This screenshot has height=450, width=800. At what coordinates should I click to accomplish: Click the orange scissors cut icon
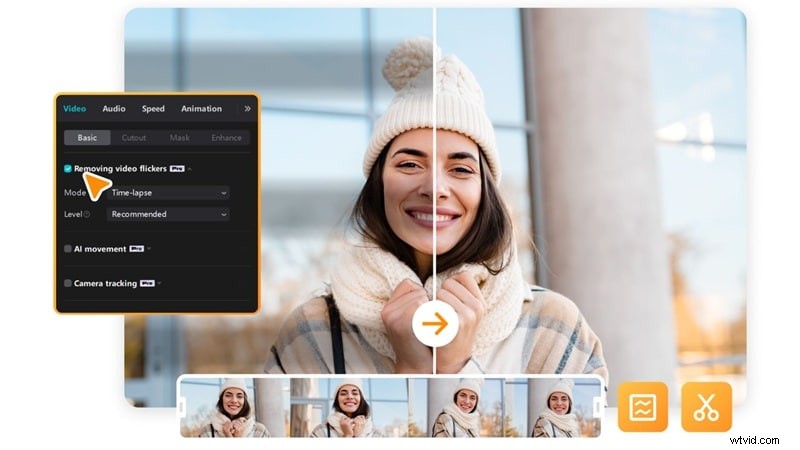706,407
